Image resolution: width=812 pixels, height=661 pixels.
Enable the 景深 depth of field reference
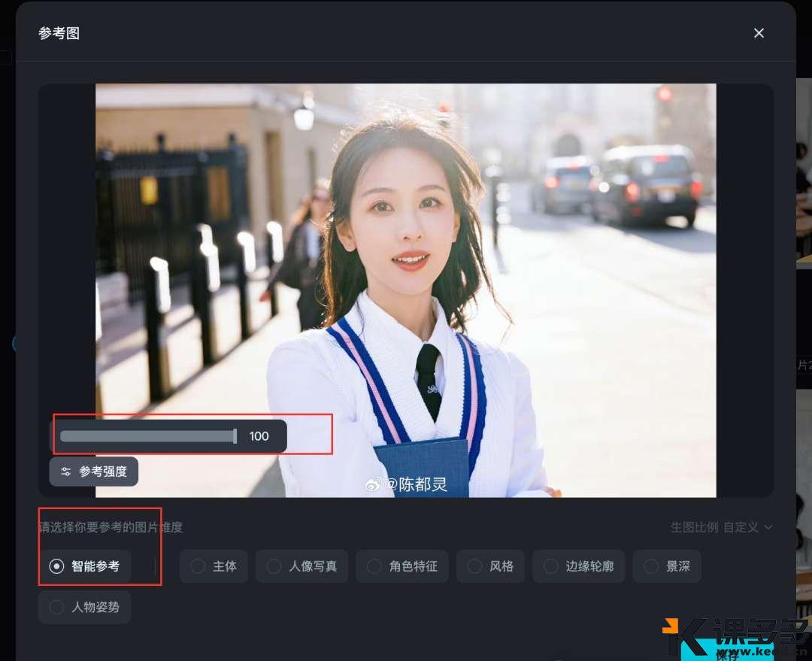point(667,566)
